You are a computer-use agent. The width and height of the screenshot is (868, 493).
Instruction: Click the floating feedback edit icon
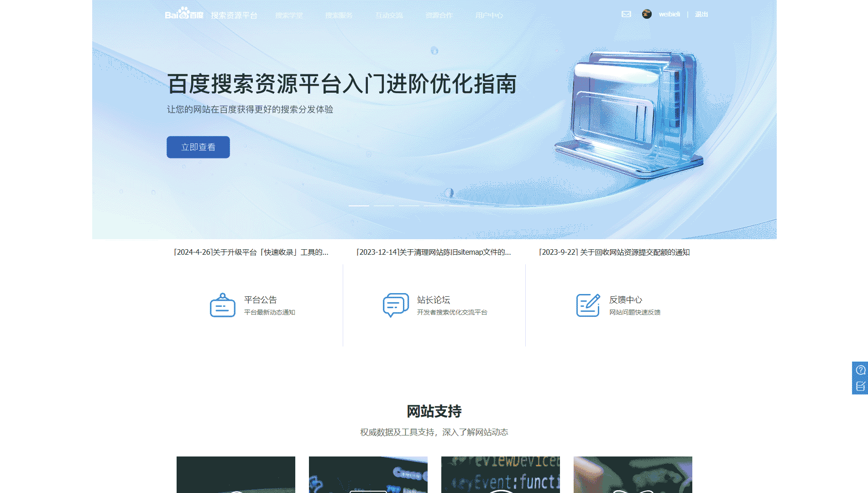(x=861, y=386)
